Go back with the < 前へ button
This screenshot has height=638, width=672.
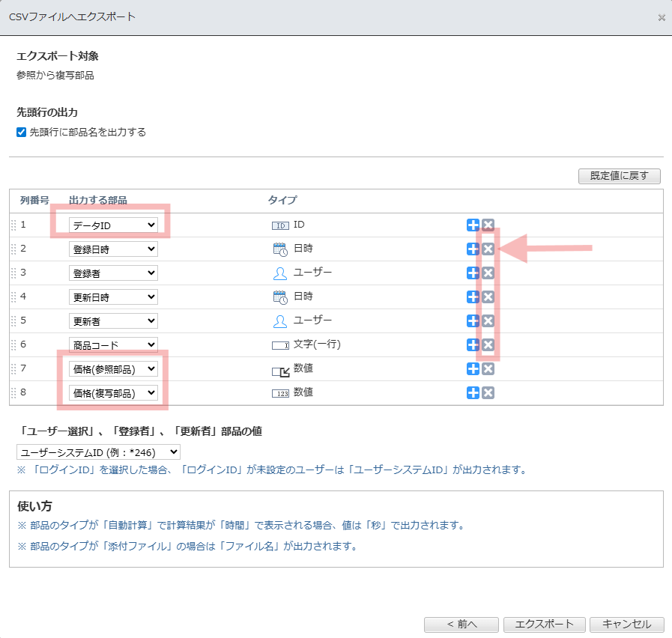point(461,625)
